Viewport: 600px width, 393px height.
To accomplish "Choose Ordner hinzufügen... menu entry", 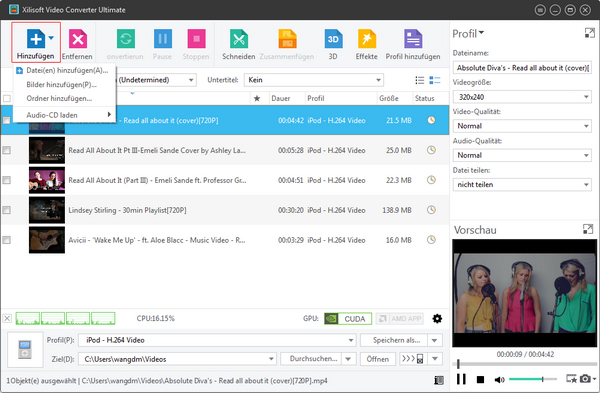I will (64, 98).
